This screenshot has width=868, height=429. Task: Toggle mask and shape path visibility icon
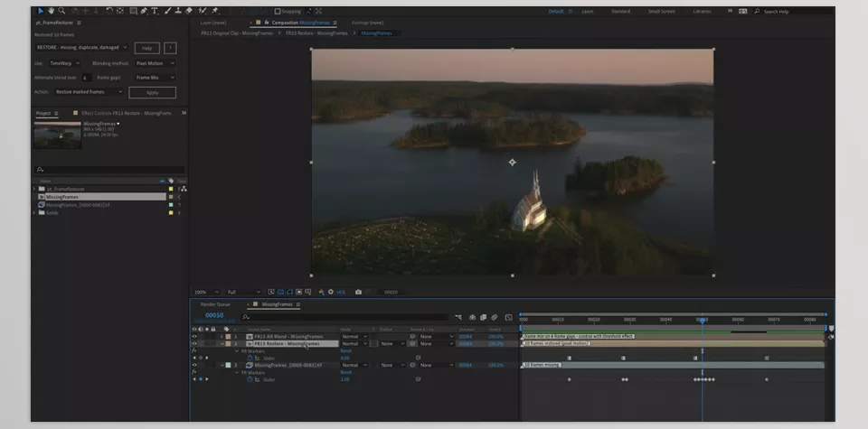point(289,292)
